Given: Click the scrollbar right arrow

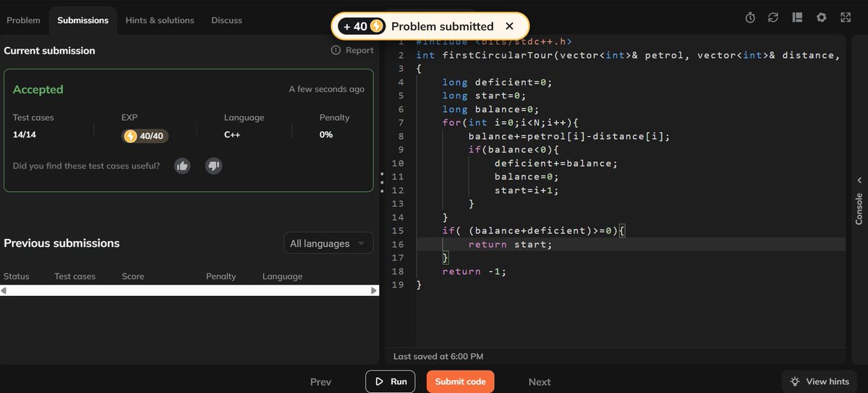Looking at the screenshot, I should coord(374,290).
